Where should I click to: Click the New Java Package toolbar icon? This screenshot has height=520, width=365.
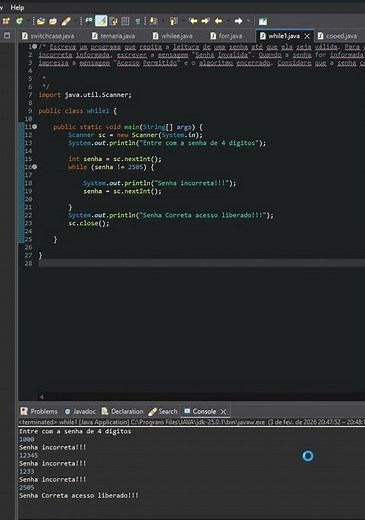[6, 21]
